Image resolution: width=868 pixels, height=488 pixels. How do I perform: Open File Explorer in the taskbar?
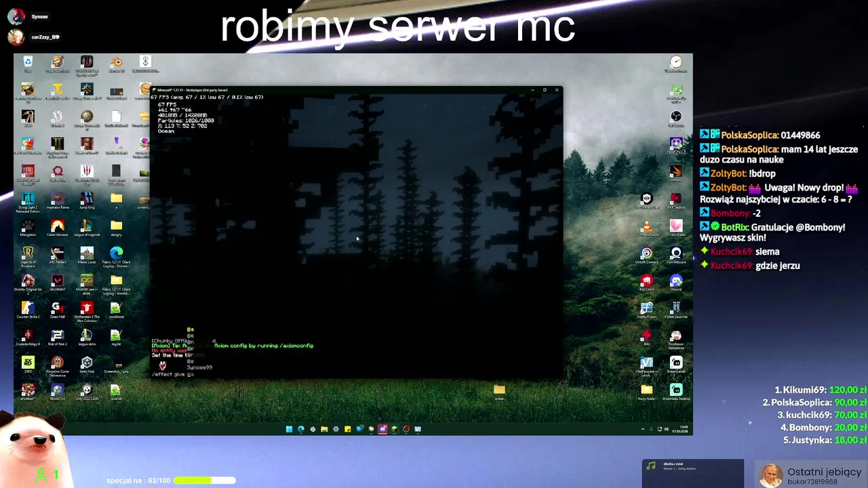coord(324,429)
